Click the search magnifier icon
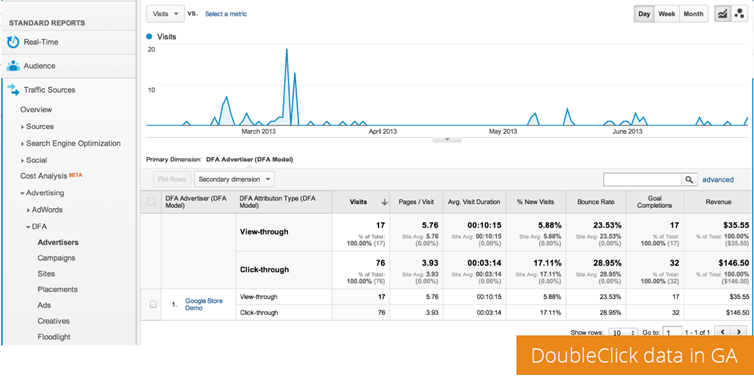The width and height of the screenshot is (754, 378). click(x=689, y=179)
